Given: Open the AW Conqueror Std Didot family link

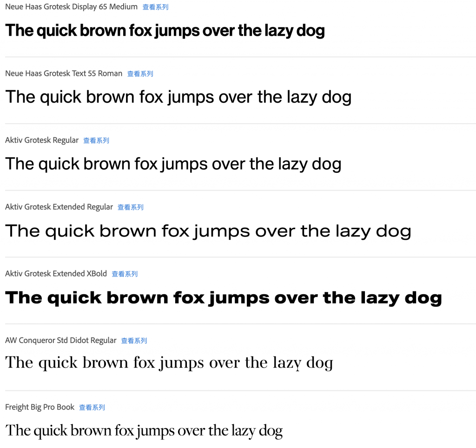Looking at the screenshot, I should [134, 341].
